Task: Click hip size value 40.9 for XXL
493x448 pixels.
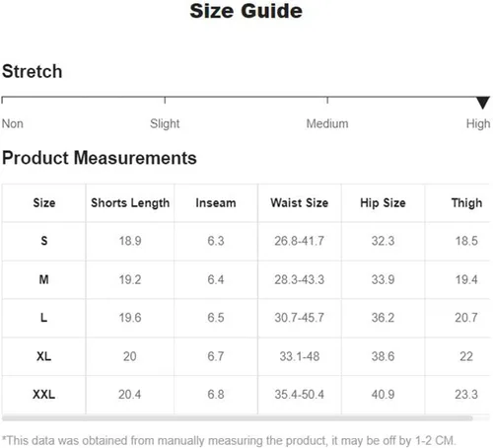Action: 383,394
